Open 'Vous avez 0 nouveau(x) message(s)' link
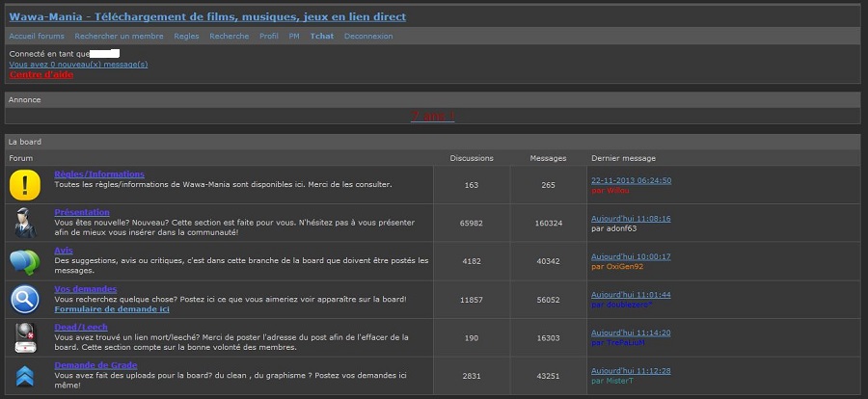Viewport: 868px width, 399px height. tap(79, 65)
